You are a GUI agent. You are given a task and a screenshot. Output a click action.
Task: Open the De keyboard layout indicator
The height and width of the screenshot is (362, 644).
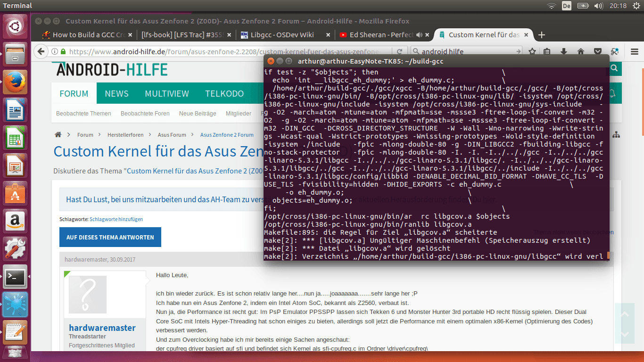coord(567,6)
